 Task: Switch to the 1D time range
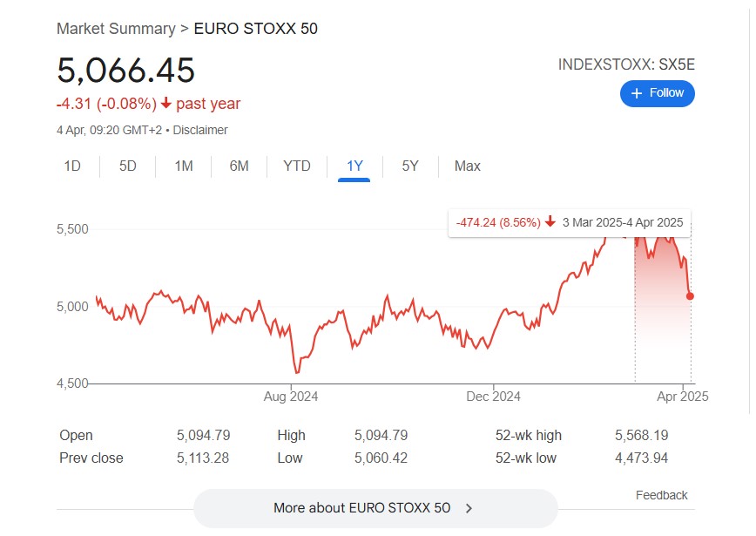point(72,166)
